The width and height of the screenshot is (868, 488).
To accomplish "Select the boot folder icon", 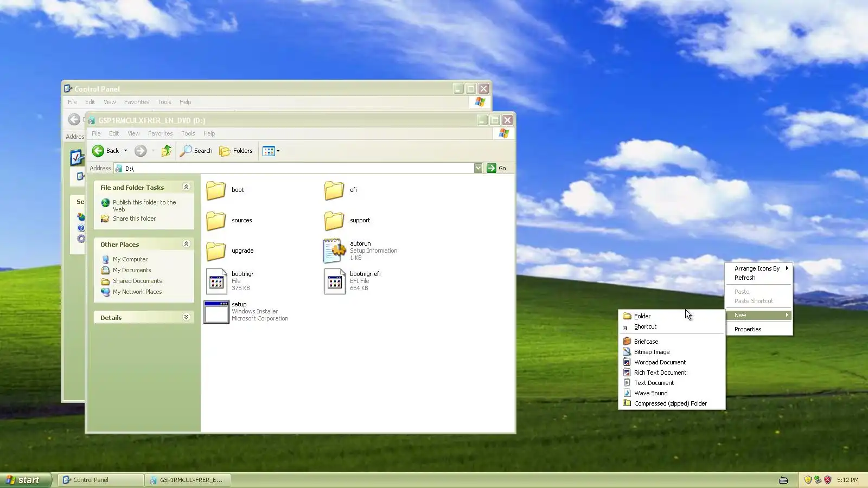I will pos(216,190).
